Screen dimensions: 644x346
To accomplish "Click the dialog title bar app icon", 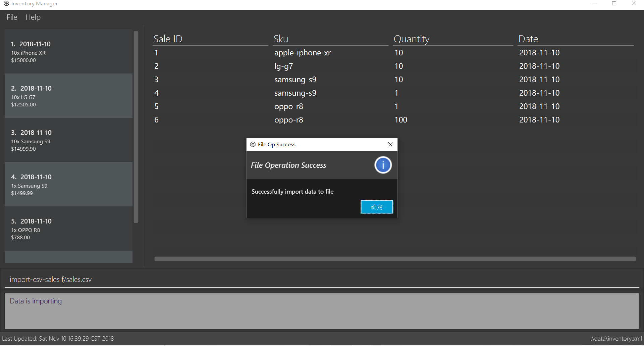I will coord(253,144).
